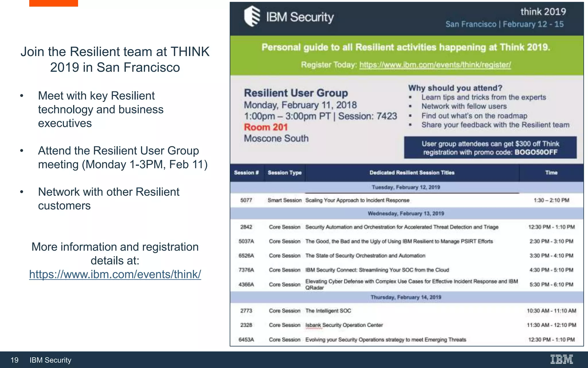Click 'Share your feedback with the Resilient team'

(x=495, y=125)
